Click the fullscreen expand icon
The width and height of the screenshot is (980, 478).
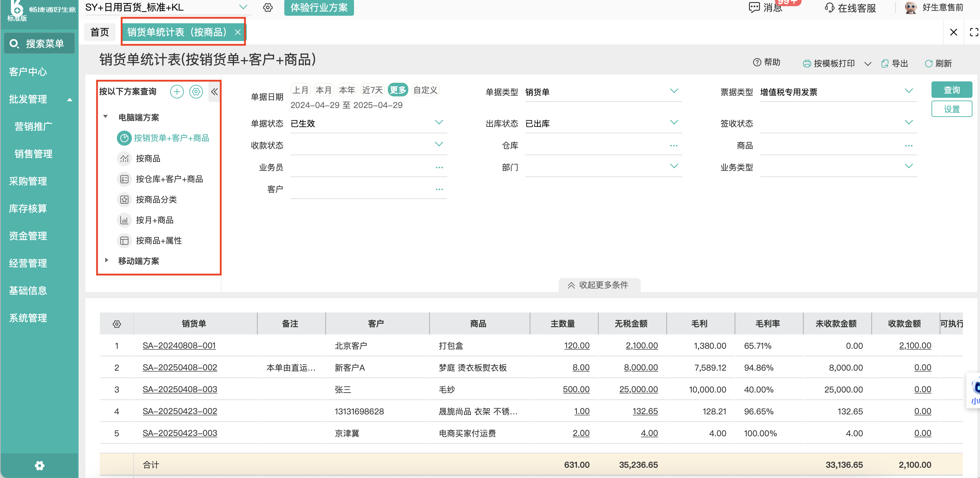point(974,32)
